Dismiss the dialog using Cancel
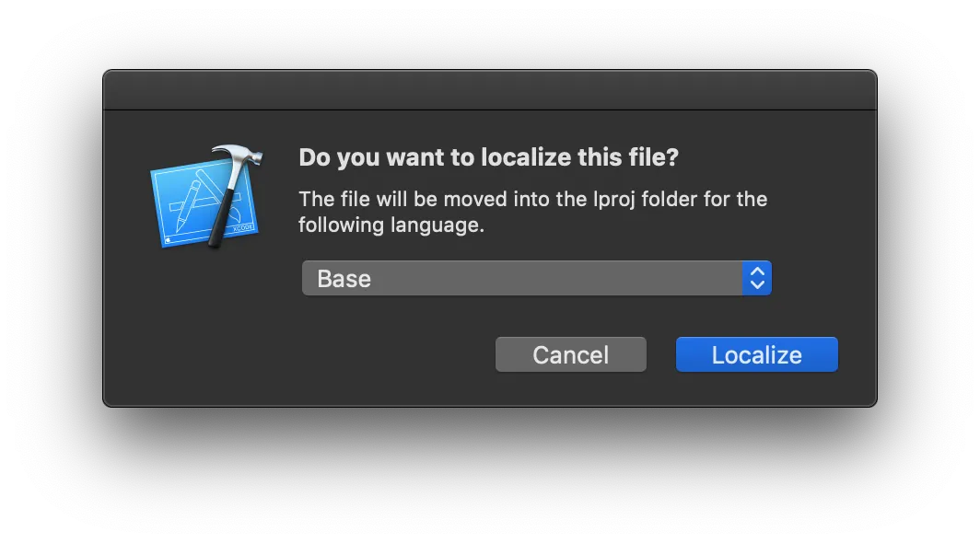The image size is (980, 543). pos(570,354)
